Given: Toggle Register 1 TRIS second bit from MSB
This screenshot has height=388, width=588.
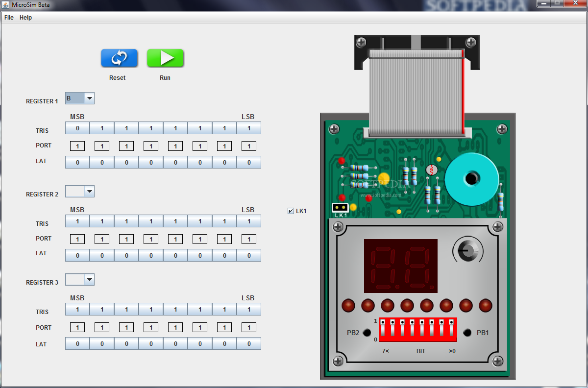Looking at the screenshot, I should (102, 128).
